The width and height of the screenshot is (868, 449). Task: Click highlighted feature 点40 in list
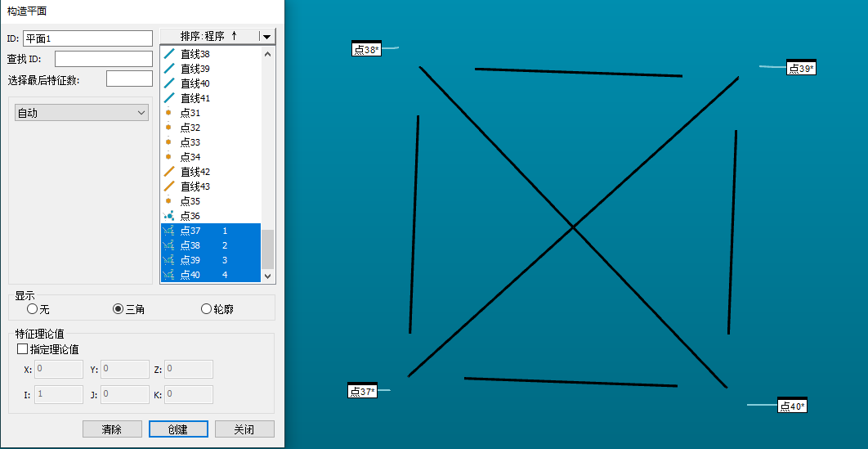[190, 275]
